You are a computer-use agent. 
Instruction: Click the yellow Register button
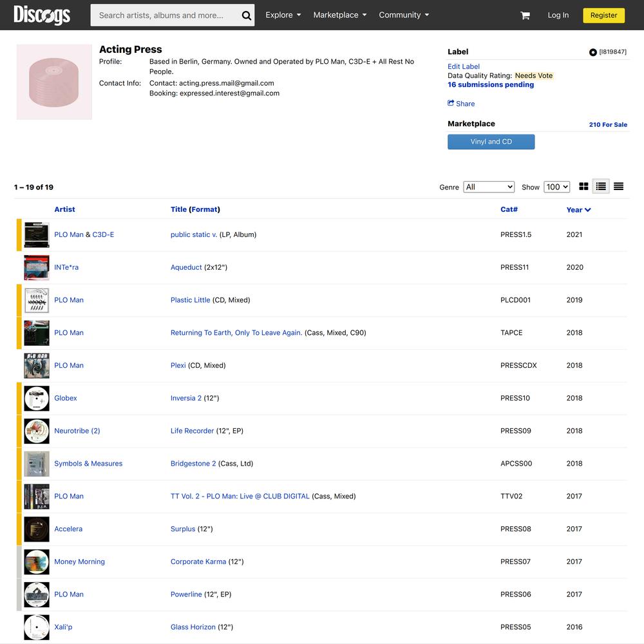click(x=604, y=15)
